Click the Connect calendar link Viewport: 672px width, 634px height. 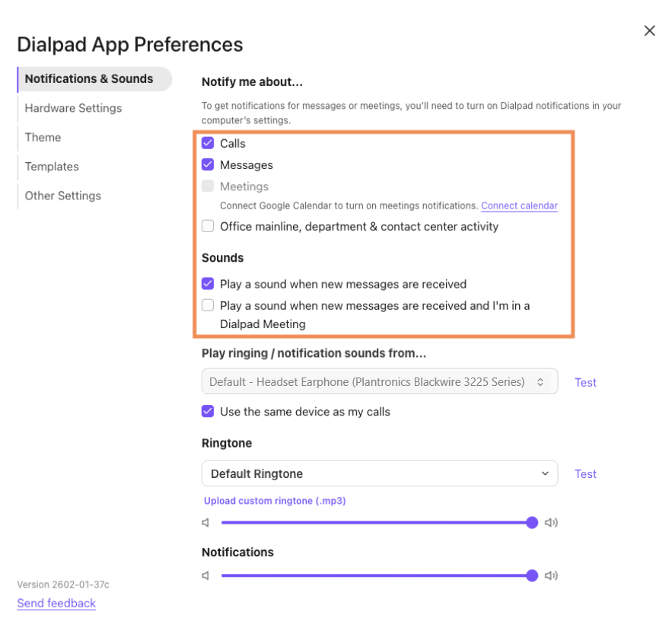(x=519, y=205)
